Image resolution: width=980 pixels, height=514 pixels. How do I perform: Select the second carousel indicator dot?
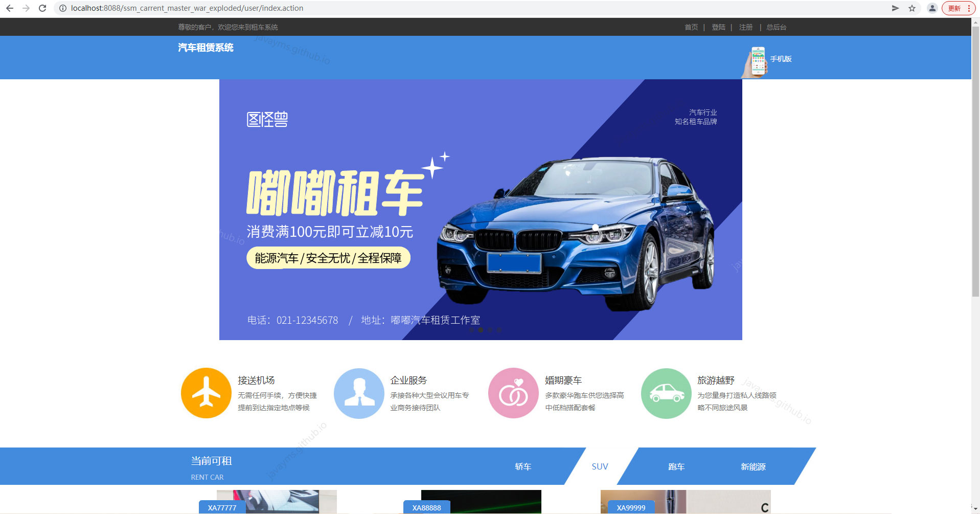point(481,330)
